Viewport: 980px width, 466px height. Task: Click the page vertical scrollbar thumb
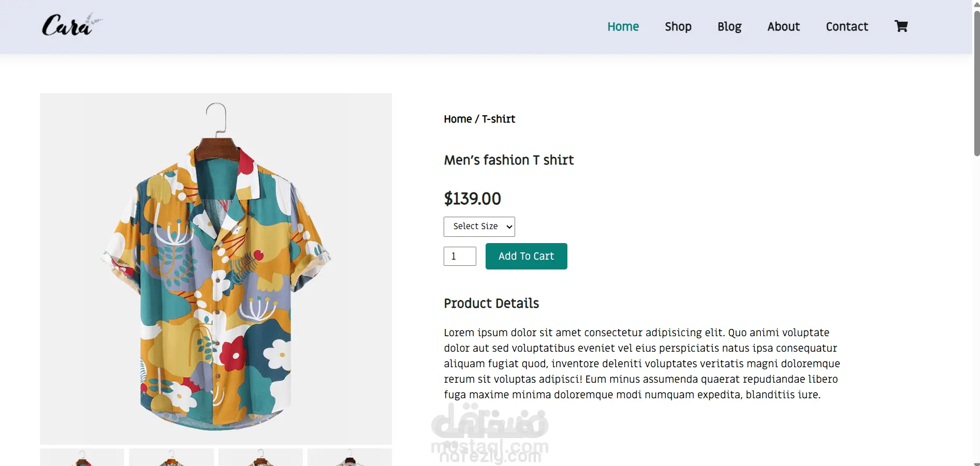pyautogui.click(x=976, y=83)
